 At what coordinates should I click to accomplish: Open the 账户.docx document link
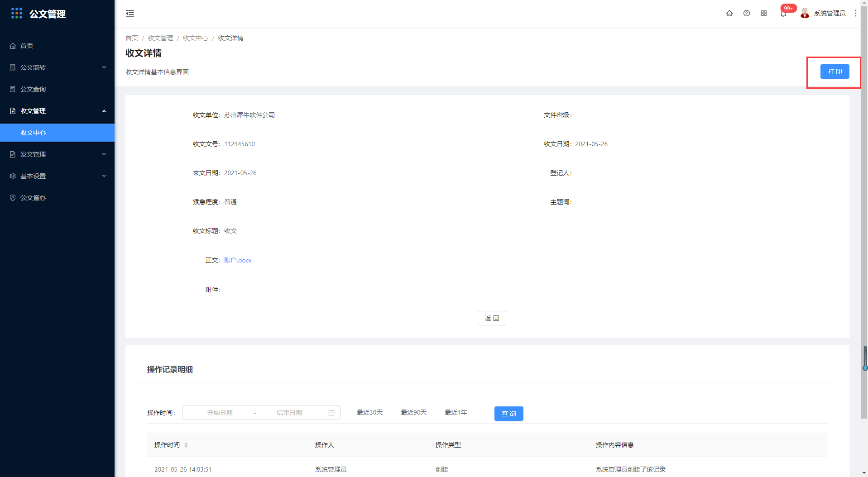pos(238,260)
